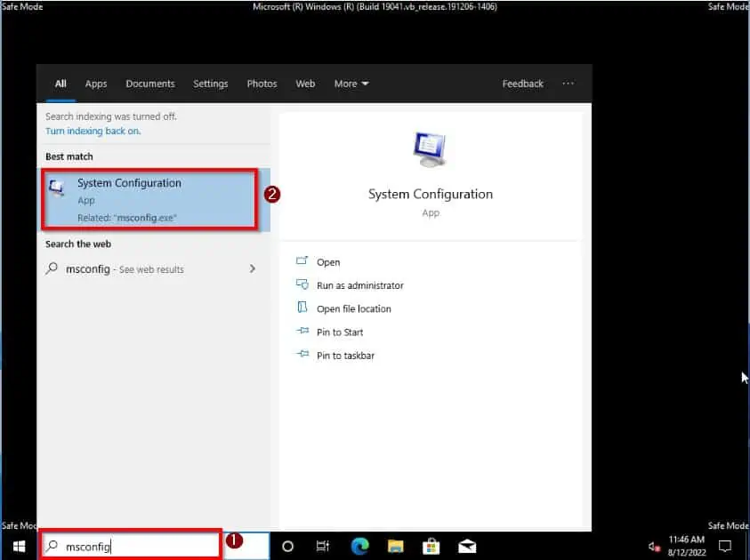This screenshot has width=750, height=560.
Task: Click the System Configuration title in preview pane
Action: (431, 195)
